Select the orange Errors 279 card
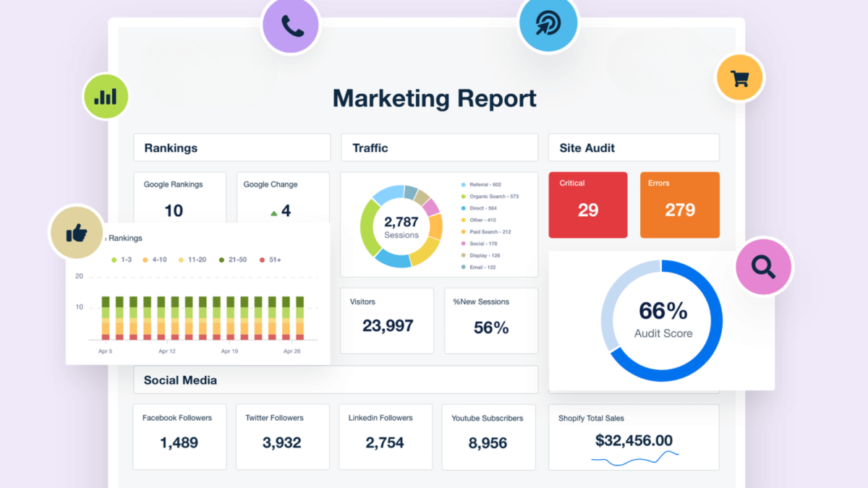The image size is (868, 488). [x=680, y=205]
